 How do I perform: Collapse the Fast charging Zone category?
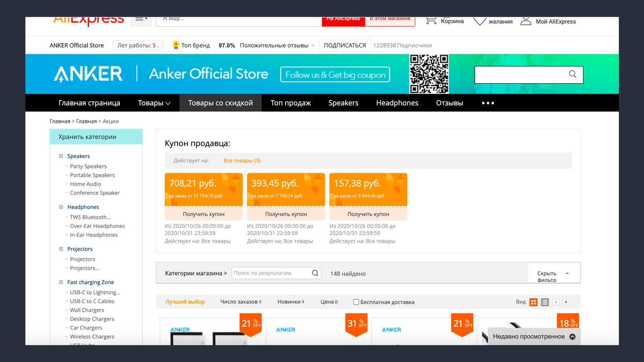coord(61,282)
